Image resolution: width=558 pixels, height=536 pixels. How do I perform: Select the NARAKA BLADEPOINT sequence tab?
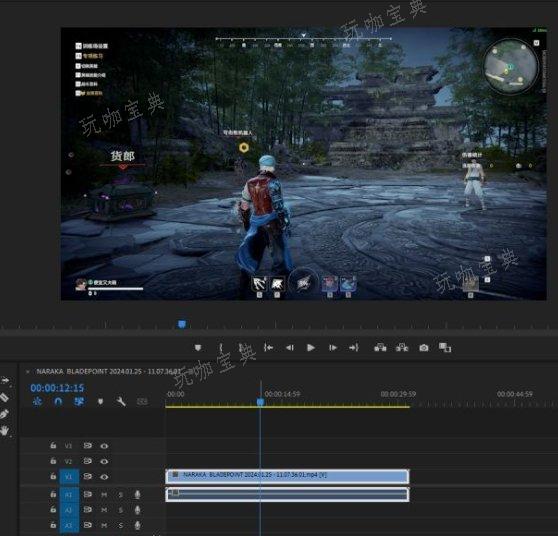[108, 372]
